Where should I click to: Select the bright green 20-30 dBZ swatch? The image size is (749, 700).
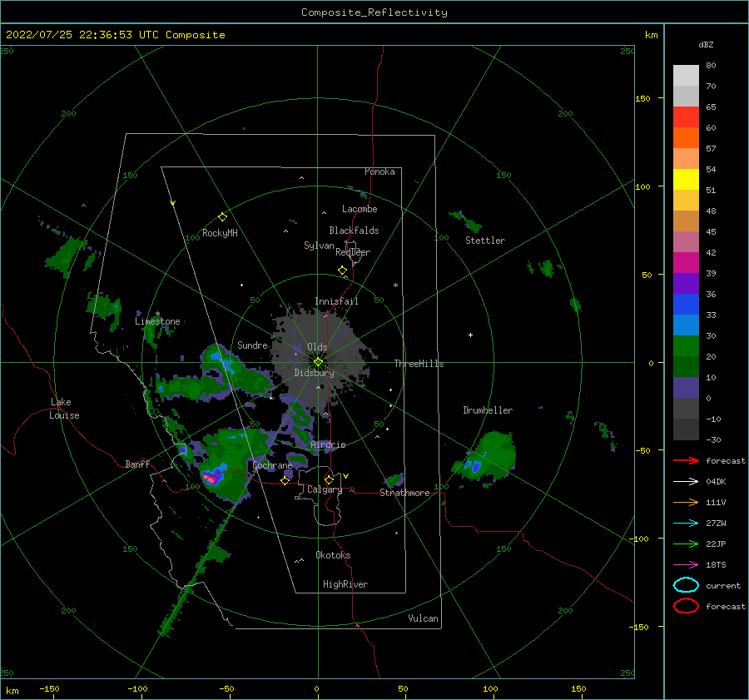point(686,346)
